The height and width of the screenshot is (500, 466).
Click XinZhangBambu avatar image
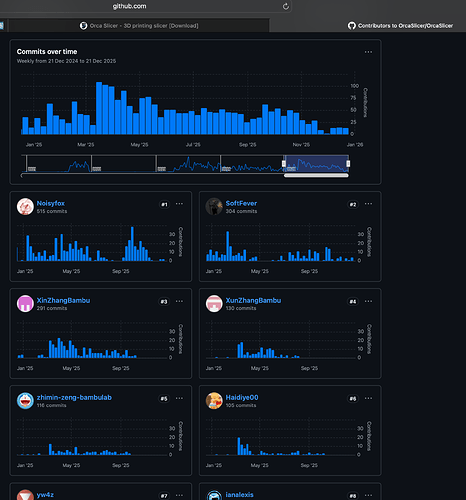coord(25,304)
